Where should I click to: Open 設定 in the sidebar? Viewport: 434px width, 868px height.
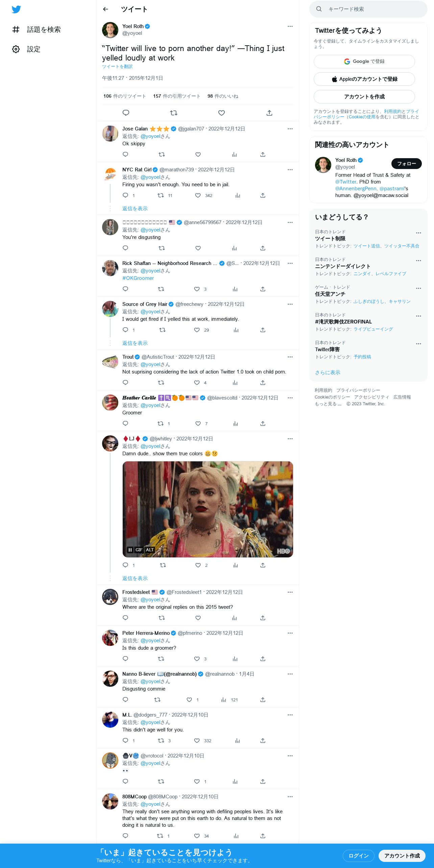pyautogui.click(x=26, y=49)
